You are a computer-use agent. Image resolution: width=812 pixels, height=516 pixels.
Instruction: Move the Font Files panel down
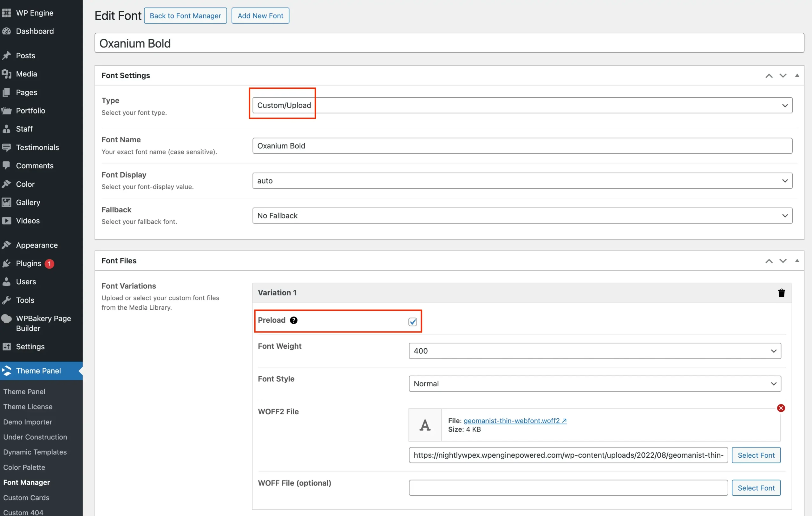[x=783, y=261]
